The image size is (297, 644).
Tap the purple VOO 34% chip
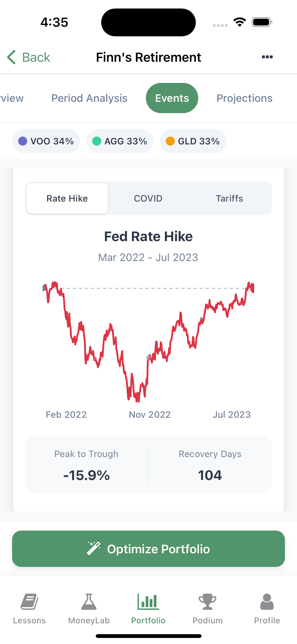point(46,141)
